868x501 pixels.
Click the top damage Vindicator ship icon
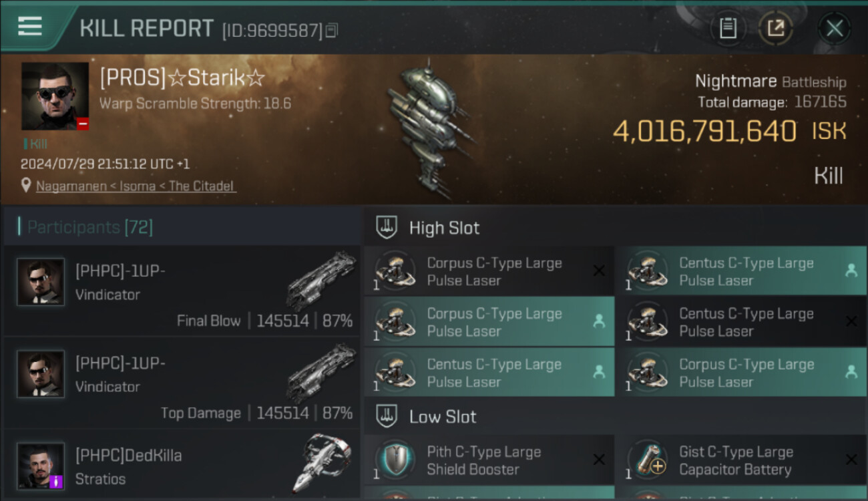coord(322,373)
